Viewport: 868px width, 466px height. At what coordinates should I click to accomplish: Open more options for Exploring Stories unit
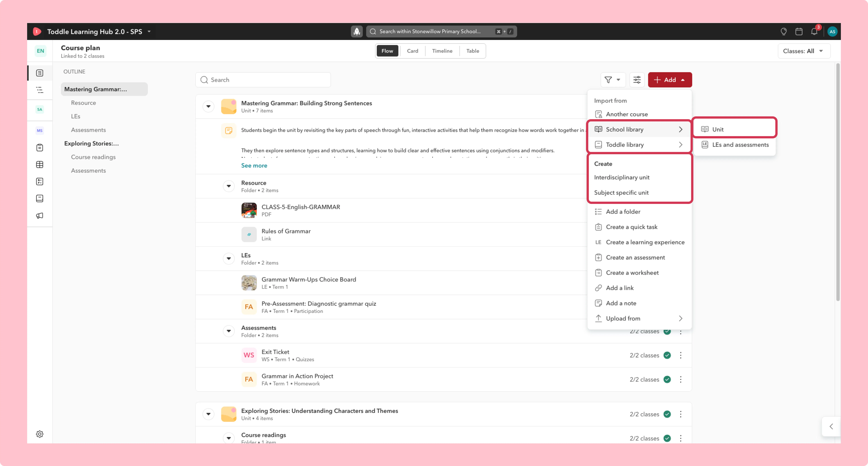click(x=681, y=414)
